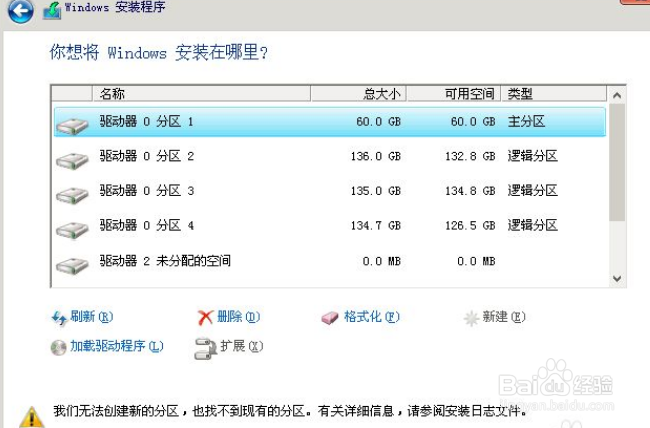Click the 126.5 GB free space cell
The width and height of the screenshot is (650, 428).
point(470,226)
